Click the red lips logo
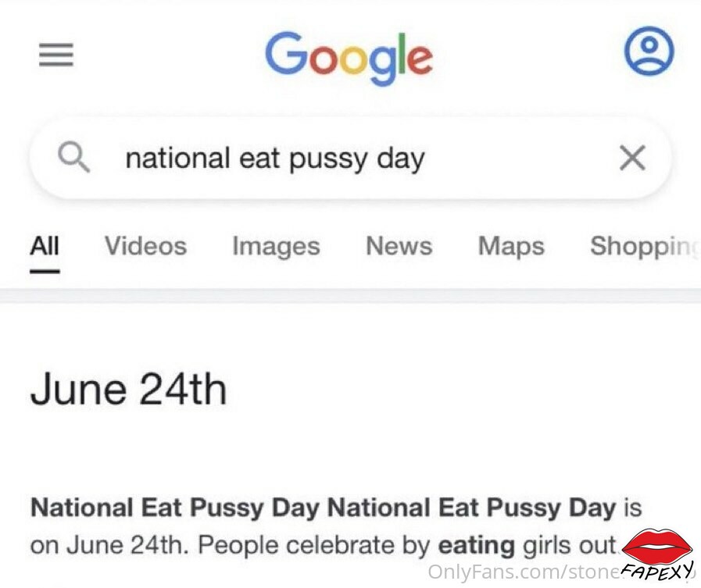Screen dimensions: 701x588 (657, 546)
